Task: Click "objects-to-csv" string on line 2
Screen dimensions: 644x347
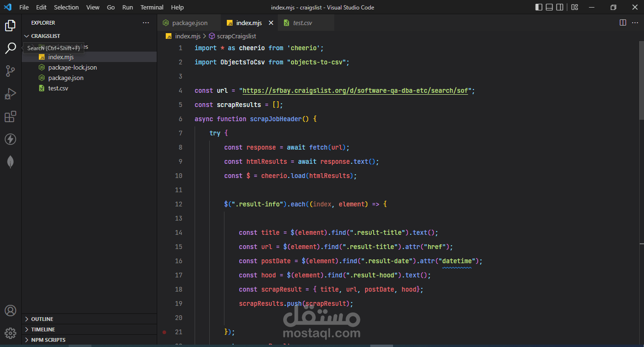Action: tap(316, 62)
